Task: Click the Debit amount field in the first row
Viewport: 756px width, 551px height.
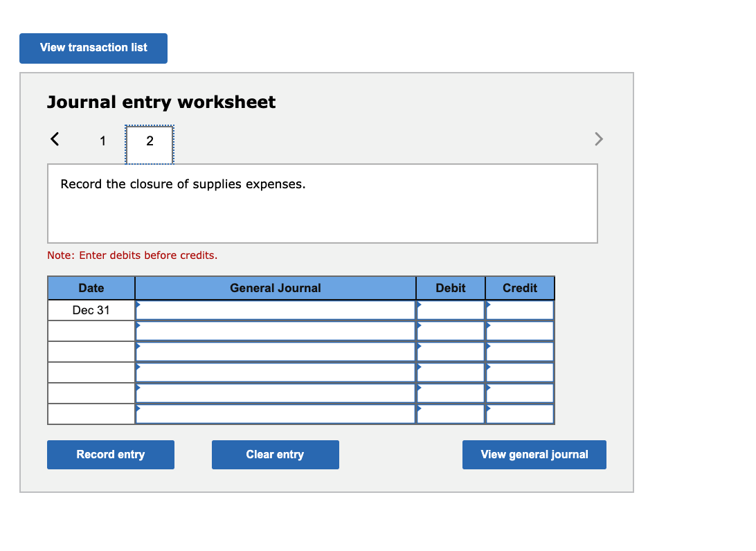Action: point(451,309)
